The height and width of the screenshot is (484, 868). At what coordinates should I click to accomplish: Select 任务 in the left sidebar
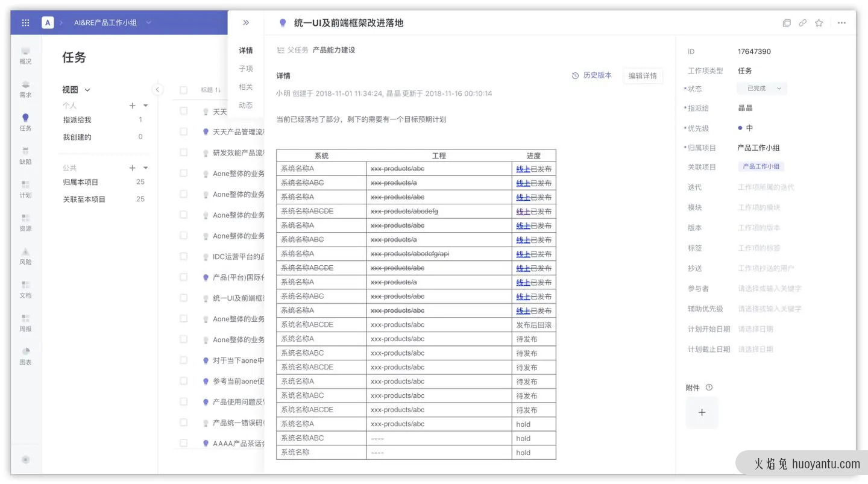[25, 122]
